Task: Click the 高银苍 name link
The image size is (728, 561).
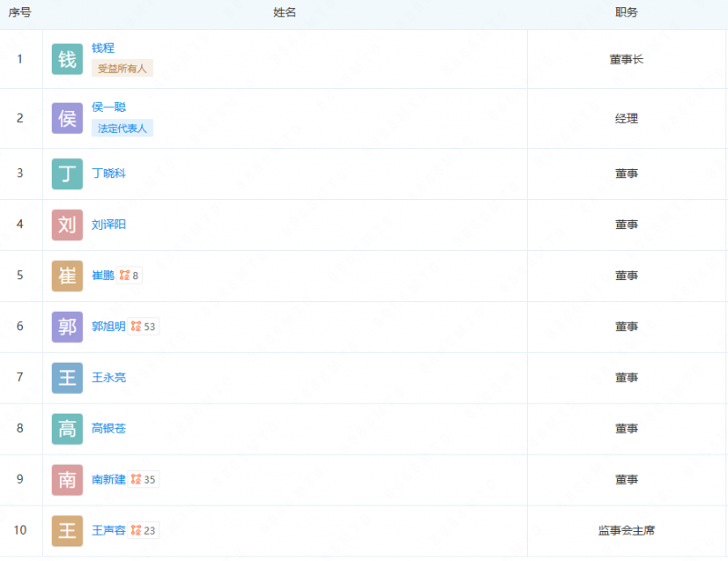Action: pyautogui.click(x=108, y=428)
